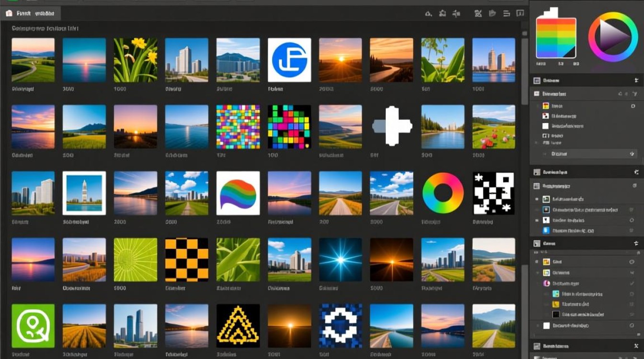This screenshot has height=359, width=644.
Task: Click the align-lines icon near the toolbar right
Action: pyautogui.click(x=506, y=14)
